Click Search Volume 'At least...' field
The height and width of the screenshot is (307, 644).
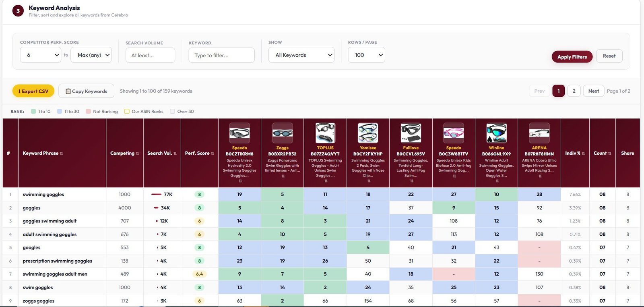click(x=150, y=55)
